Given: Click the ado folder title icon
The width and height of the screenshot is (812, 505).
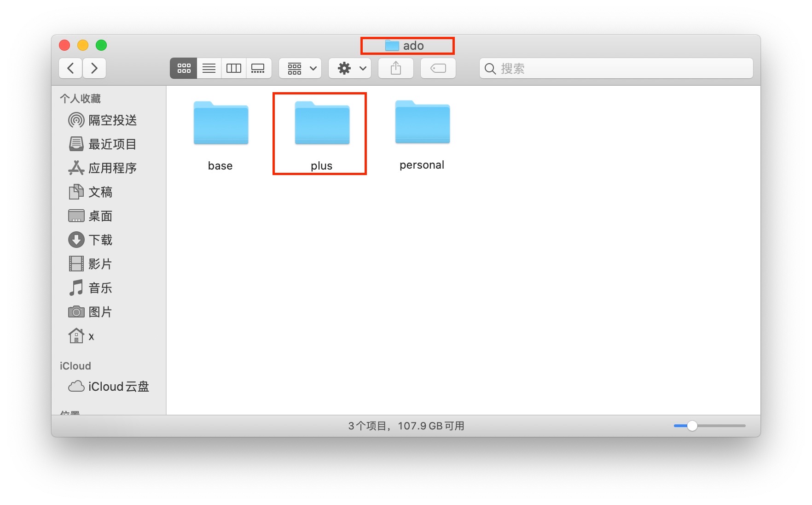Looking at the screenshot, I should click(392, 46).
